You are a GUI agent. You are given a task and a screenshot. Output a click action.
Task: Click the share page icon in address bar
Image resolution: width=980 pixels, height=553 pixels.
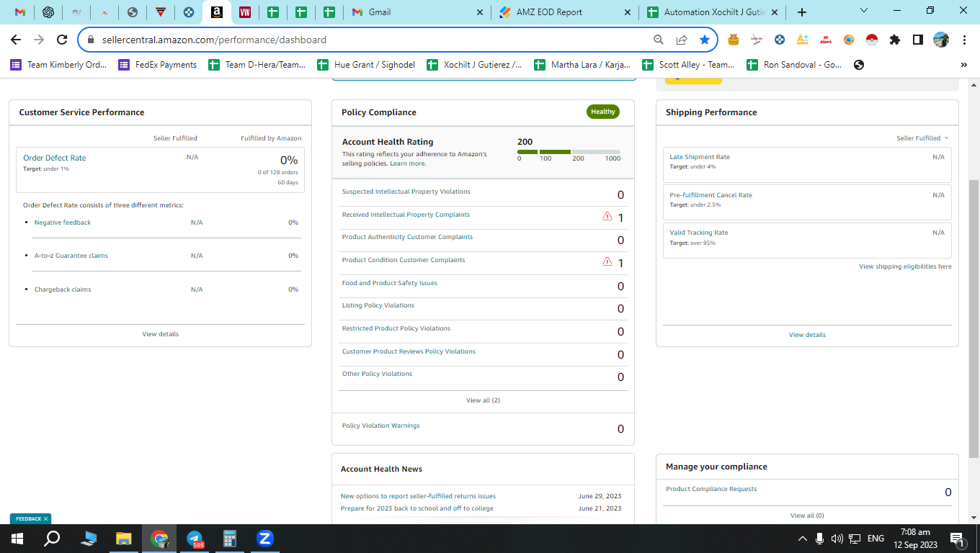[x=682, y=40]
